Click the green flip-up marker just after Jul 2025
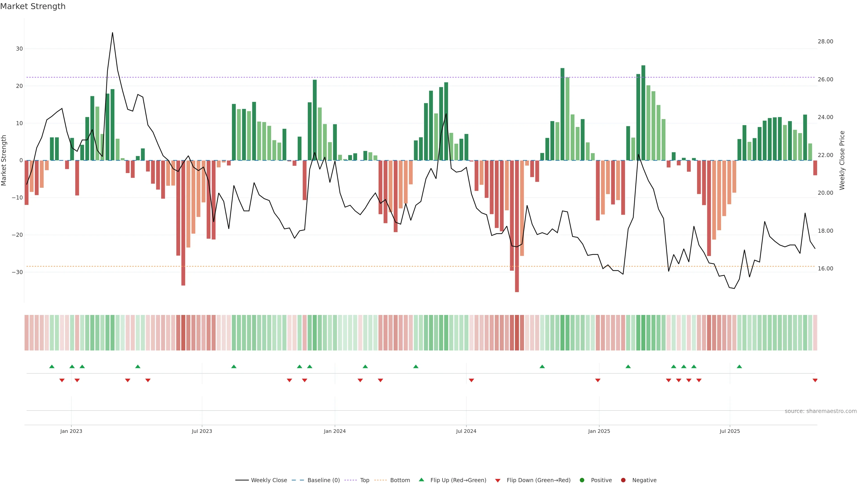The width and height of the screenshot is (868, 488). [739, 366]
